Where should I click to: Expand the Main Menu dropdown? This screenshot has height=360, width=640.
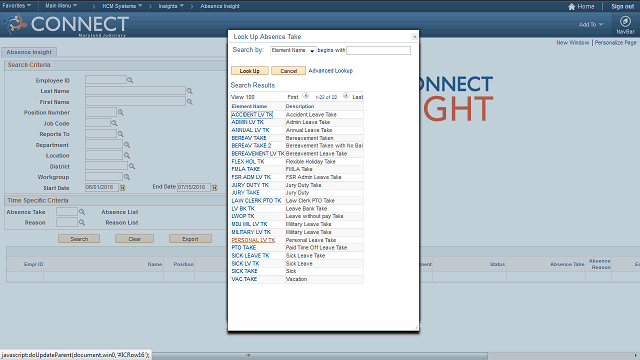pos(61,6)
